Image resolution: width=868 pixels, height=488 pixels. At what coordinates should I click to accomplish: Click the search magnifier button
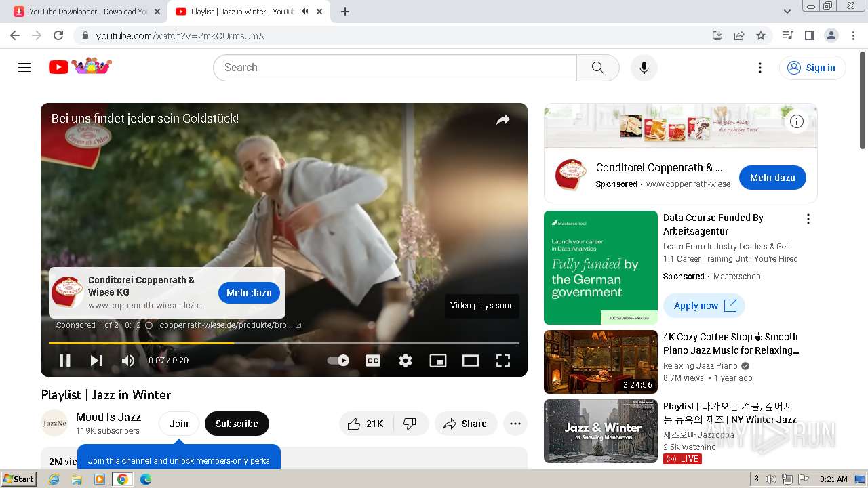pos(597,68)
